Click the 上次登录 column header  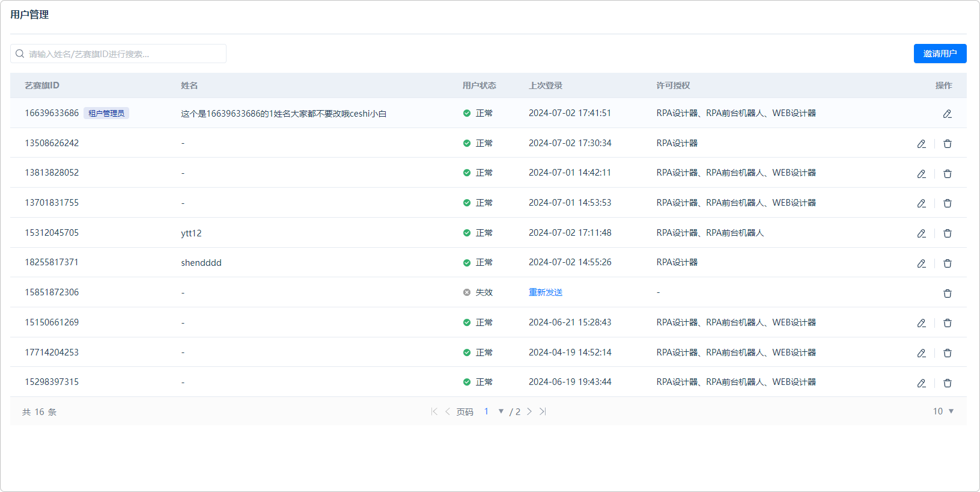546,85
